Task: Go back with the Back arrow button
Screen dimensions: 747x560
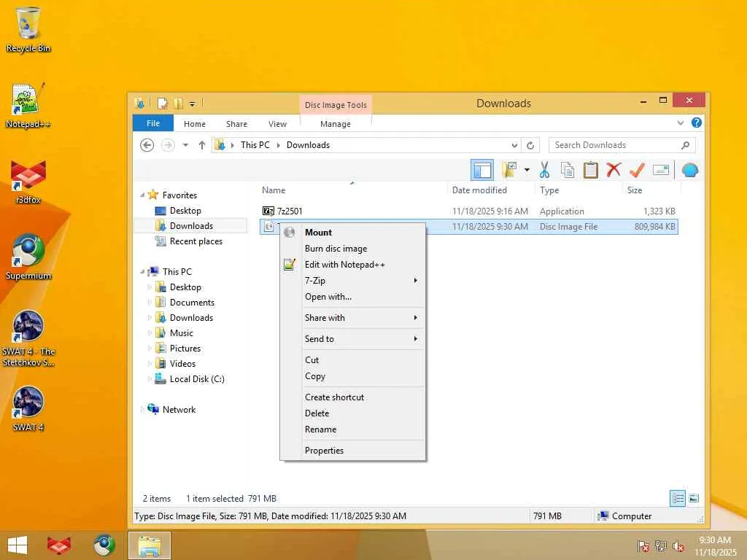Action: click(x=147, y=145)
